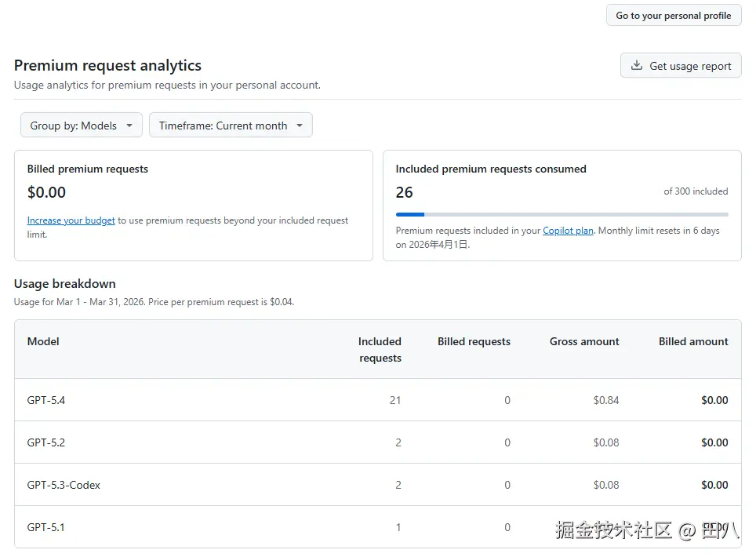Go to your personal profile
This screenshot has height=557, width=756.
pyautogui.click(x=673, y=16)
